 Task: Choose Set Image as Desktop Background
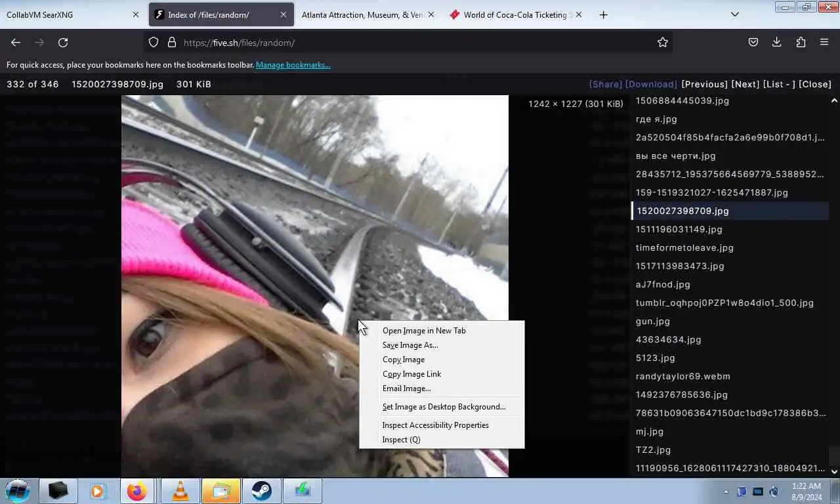point(442,407)
